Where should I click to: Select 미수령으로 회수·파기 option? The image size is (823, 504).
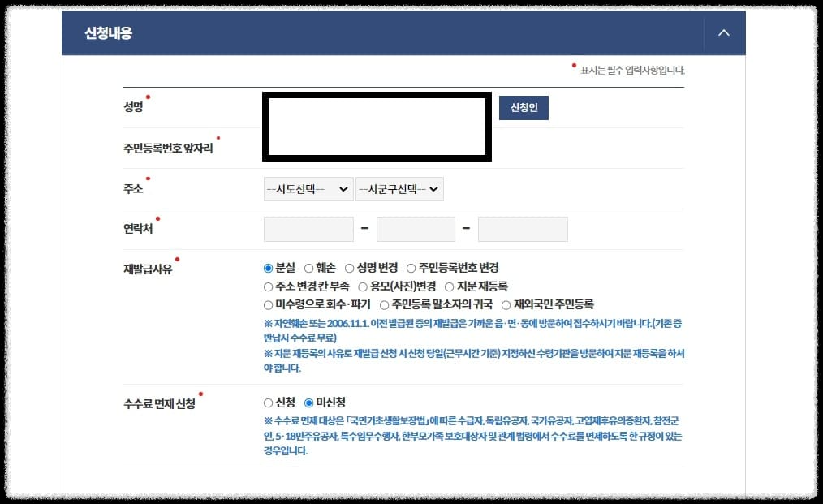pyautogui.click(x=268, y=305)
